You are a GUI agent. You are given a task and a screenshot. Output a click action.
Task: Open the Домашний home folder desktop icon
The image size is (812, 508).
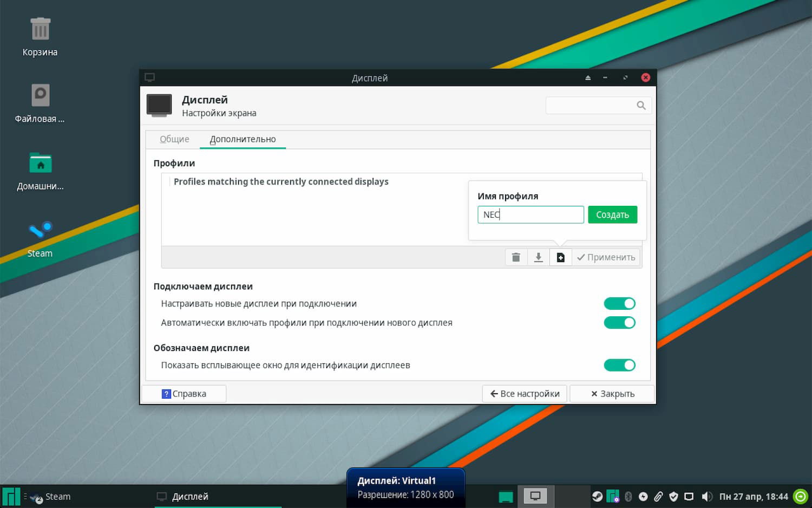(x=40, y=171)
